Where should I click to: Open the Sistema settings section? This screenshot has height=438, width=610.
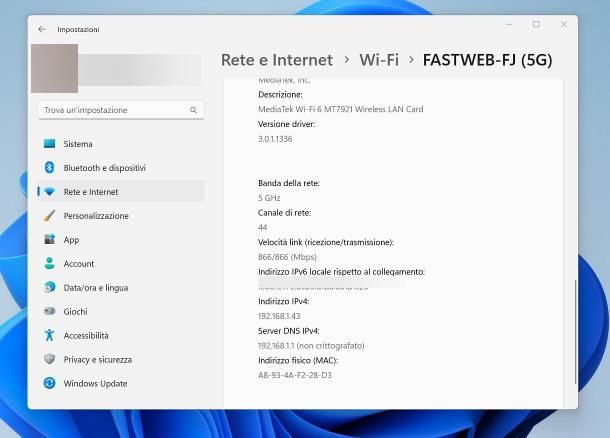tap(121, 144)
